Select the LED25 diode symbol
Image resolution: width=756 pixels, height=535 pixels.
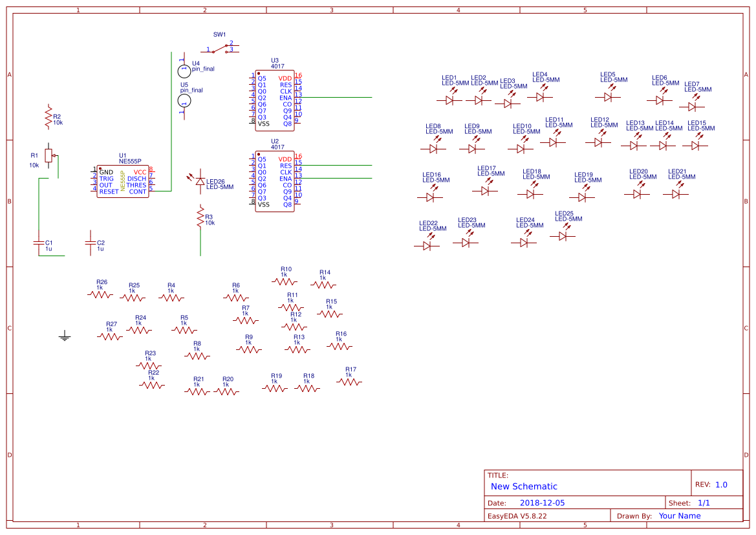(562, 233)
